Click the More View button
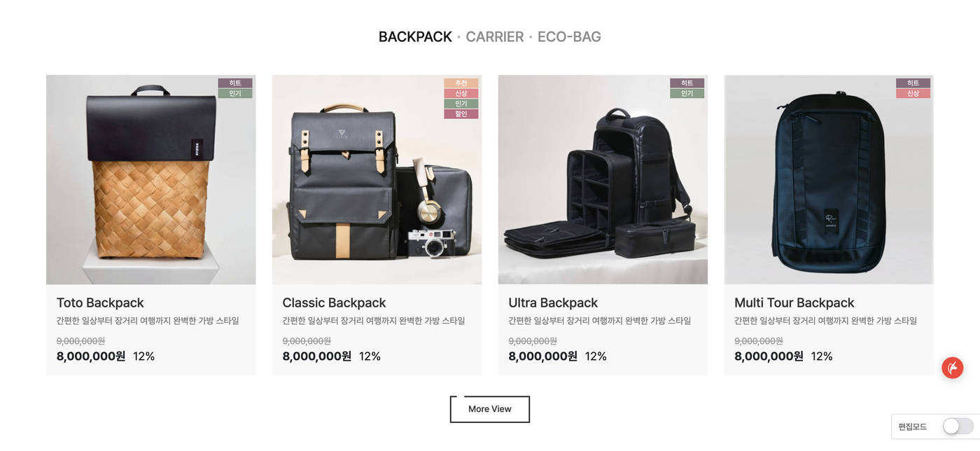This screenshot has width=980, height=451. coord(490,409)
